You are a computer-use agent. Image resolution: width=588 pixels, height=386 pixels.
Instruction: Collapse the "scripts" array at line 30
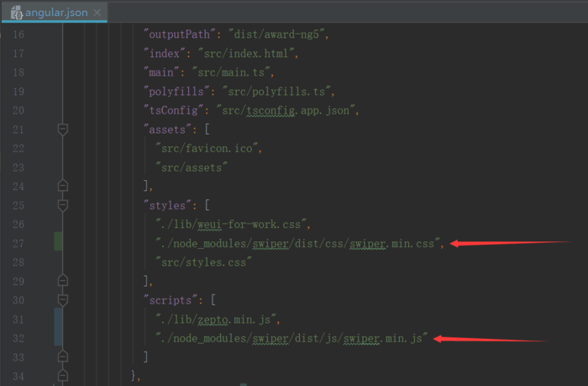point(63,299)
